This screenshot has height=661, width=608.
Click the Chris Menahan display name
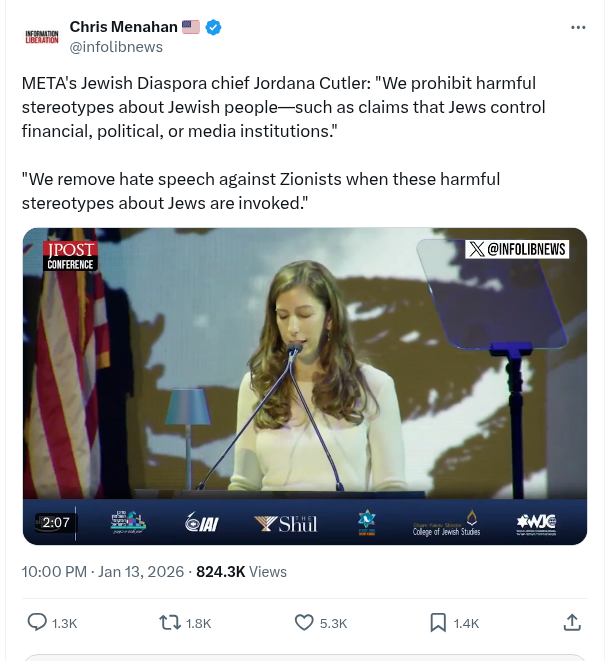point(123,27)
